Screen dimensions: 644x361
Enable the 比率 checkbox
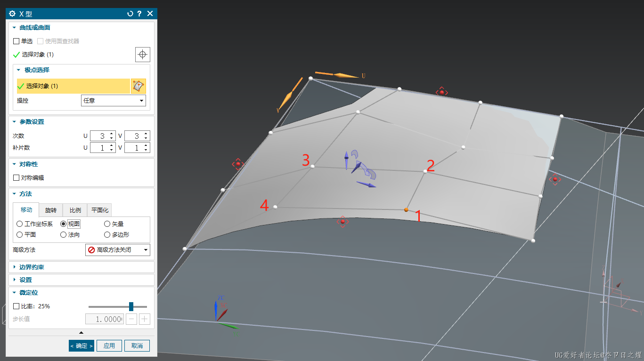click(x=16, y=306)
